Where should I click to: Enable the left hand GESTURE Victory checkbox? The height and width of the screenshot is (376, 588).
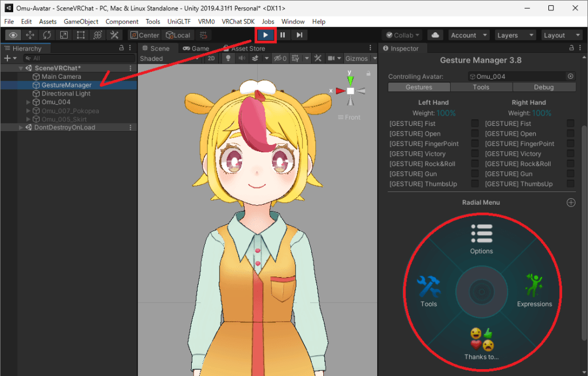(x=475, y=154)
